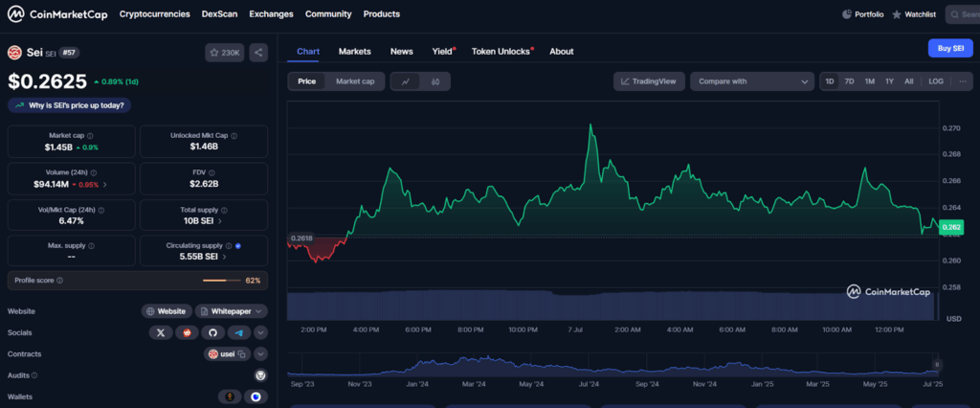
Task: Open the DexScan menu
Action: pos(219,13)
